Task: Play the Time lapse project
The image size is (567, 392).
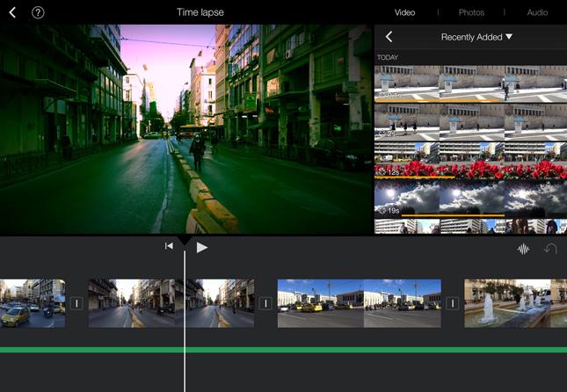Action: click(202, 248)
